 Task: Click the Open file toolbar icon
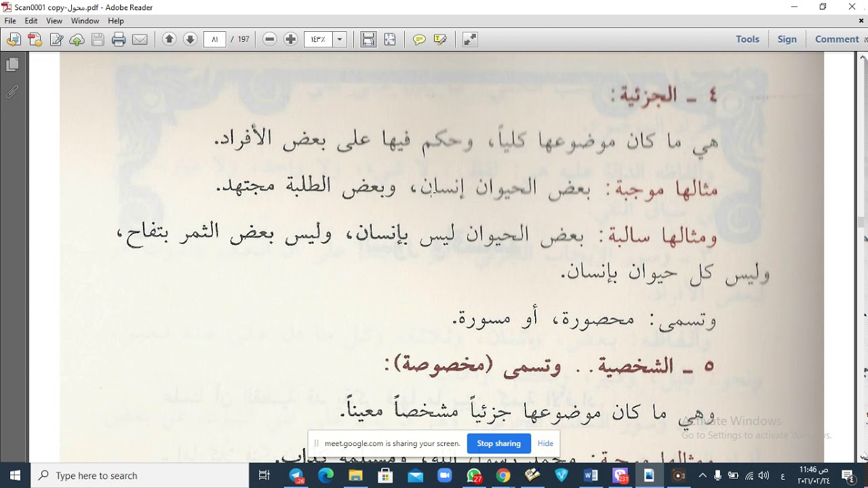click(x=13, y=40)
